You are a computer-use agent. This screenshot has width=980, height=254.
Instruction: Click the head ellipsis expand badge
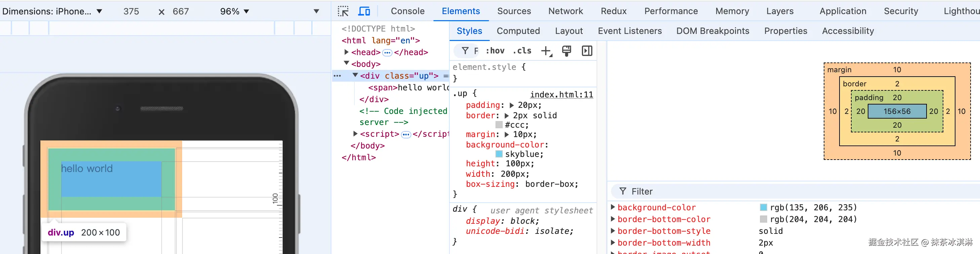coord(387,52)
